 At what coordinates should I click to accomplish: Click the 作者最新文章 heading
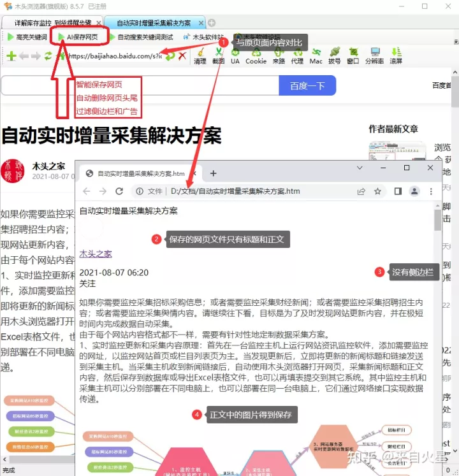393,129
